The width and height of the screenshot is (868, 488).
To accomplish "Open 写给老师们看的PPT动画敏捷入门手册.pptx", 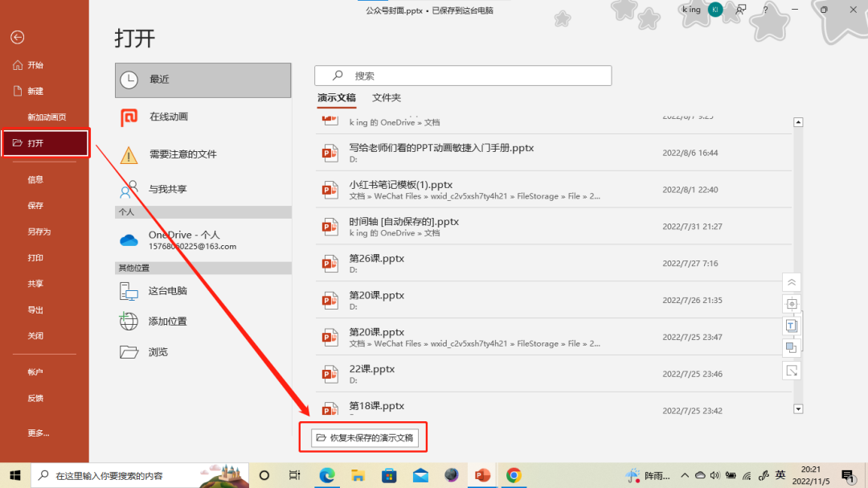I will pos(554,152).
